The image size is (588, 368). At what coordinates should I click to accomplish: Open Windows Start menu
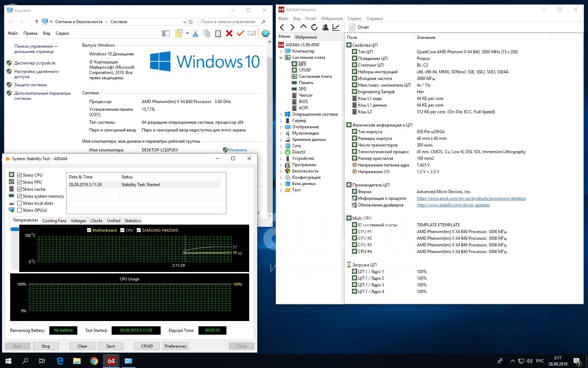(8, 361)
